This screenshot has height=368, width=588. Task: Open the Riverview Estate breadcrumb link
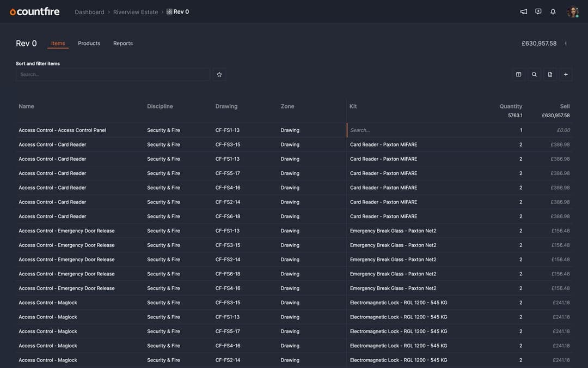(135, 11)
